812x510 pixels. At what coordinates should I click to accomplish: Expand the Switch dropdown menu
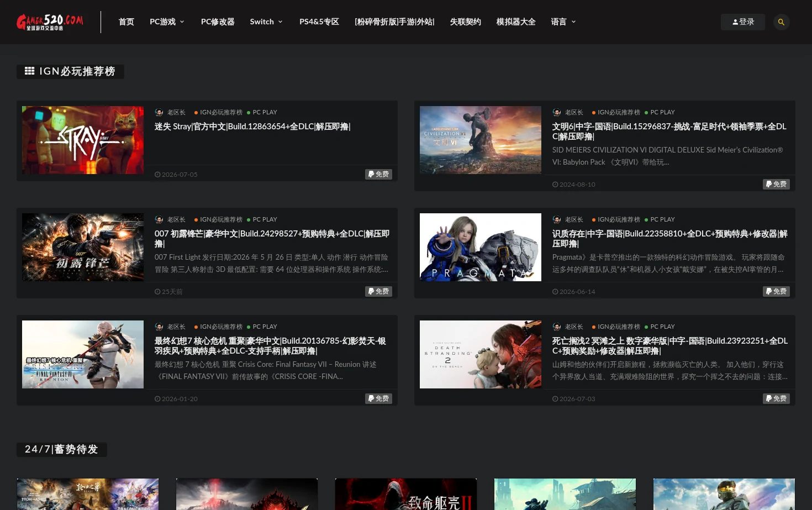click(x=266, y=22)
